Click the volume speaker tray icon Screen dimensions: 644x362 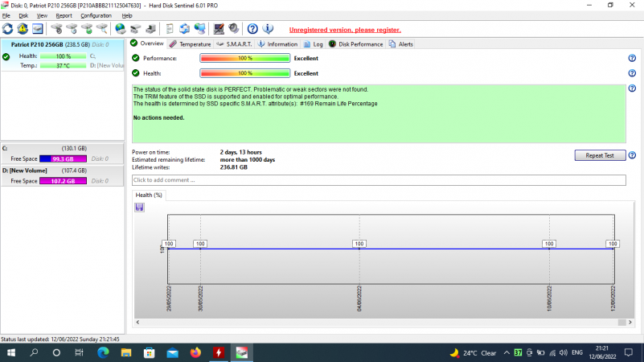[563, 352]
